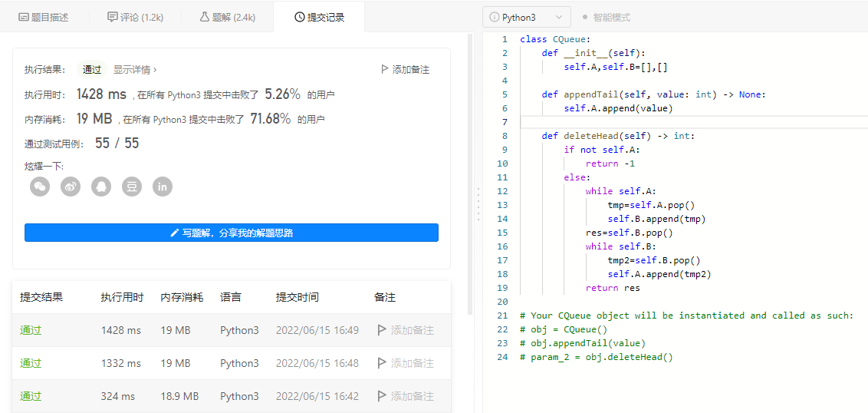868x413 pixels.
Task: Click note flag on 324 ms submission
Action: 382,396
